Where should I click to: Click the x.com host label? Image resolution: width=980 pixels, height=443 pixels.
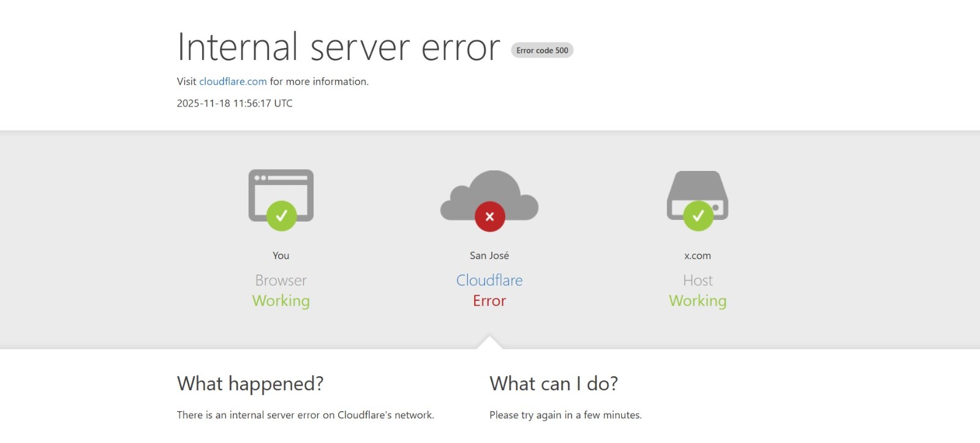tap(698, 256)
